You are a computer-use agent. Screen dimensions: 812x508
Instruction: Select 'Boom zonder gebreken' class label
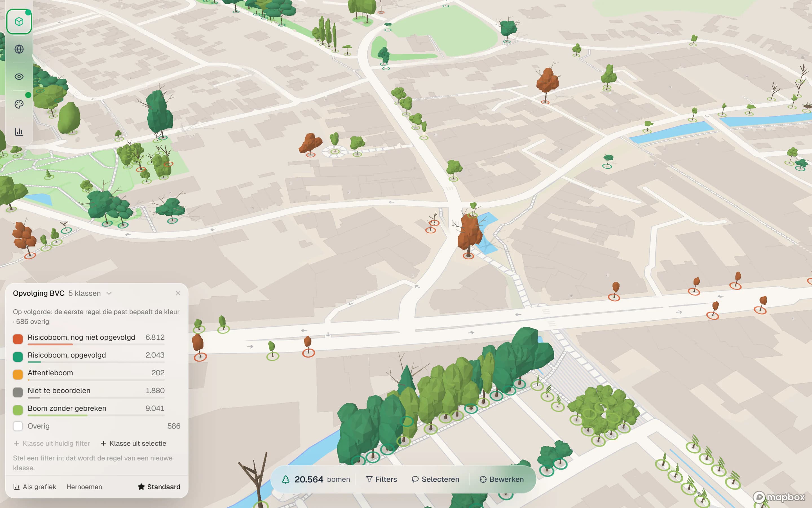[67, 408]
